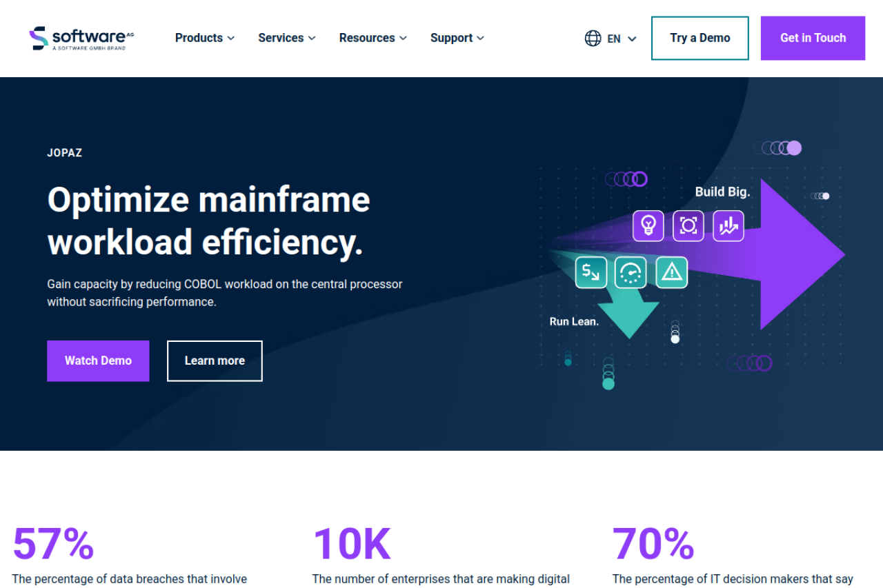Click the dollar-down cost icon

tap(591, 272)
